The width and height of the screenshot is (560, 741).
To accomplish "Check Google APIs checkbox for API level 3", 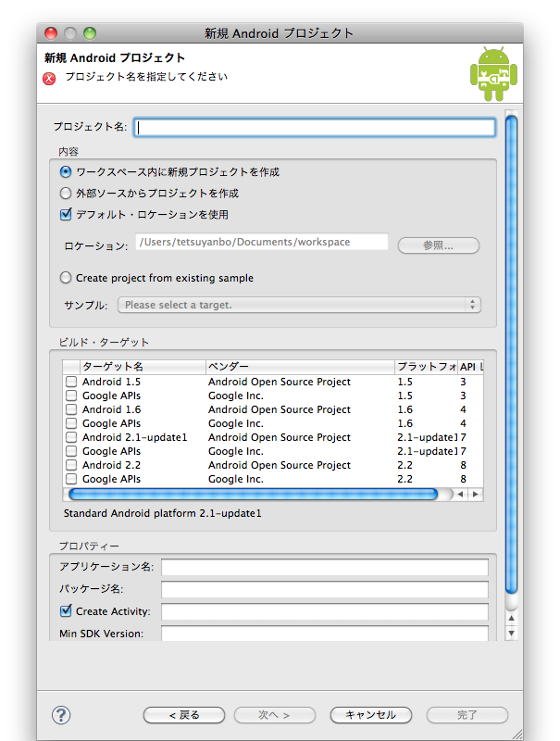I will (x=71, y=396).
